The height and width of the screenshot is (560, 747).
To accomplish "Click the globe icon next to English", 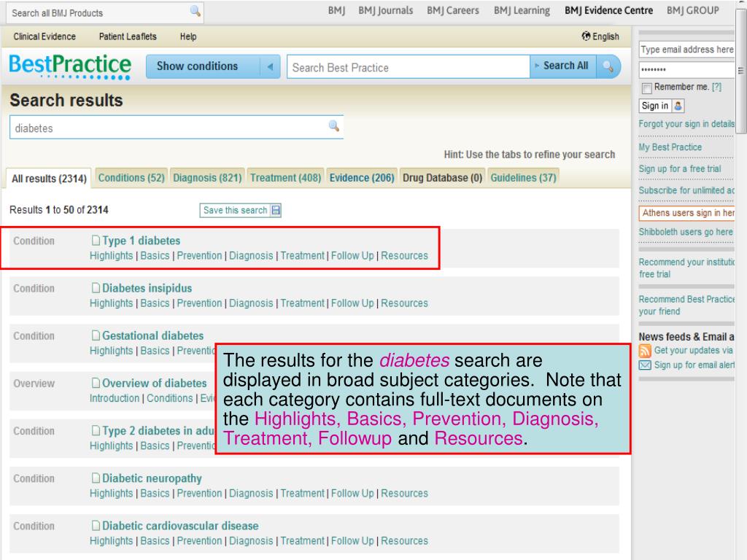I will (x=586, y=36).
